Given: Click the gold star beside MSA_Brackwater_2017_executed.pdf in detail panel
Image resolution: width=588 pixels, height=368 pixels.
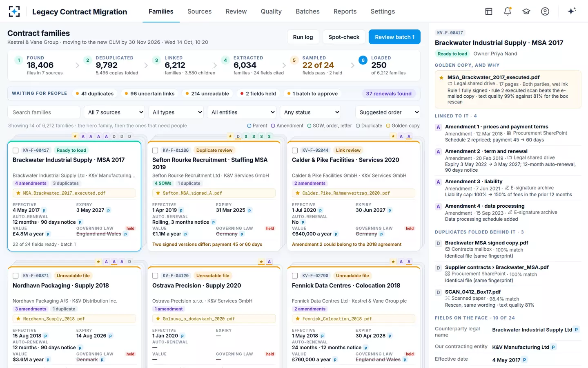Looking at the screenshot, I should pos(441,77).
